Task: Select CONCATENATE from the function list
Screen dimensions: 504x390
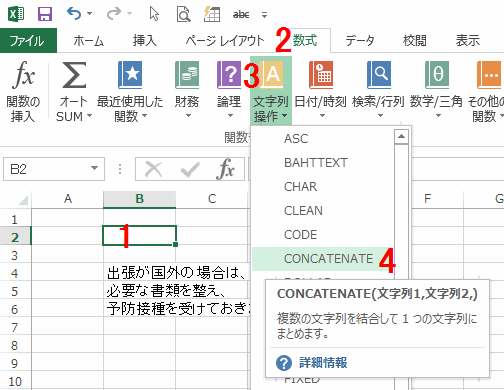Action: click(323, 259)
